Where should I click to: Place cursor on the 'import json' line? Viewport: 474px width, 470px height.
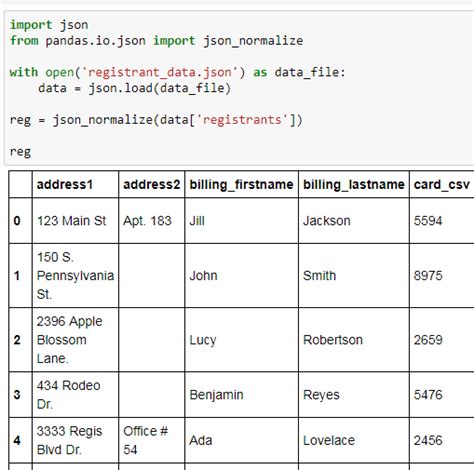(49, 25)
